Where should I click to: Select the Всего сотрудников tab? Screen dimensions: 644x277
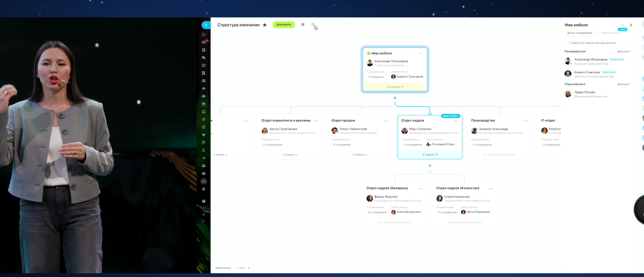tap(579, 33)
